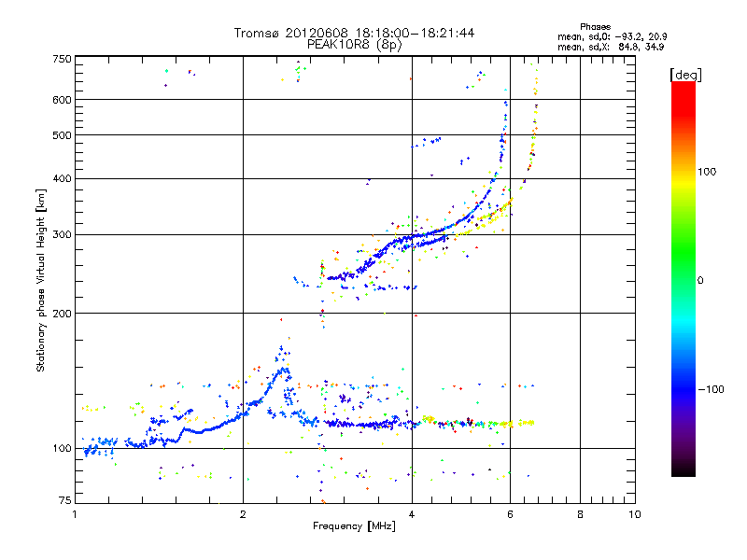The image size is (747, 560).
Task: Click the 'Stationary phase Virtual Height [km]' label
Action: coord(41,281)
